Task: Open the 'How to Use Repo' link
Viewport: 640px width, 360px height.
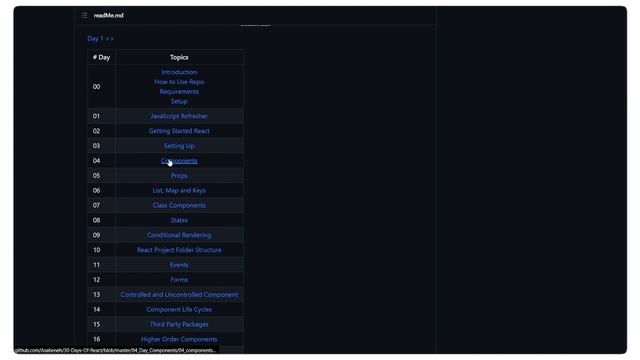Action: (x=179, y=82)
